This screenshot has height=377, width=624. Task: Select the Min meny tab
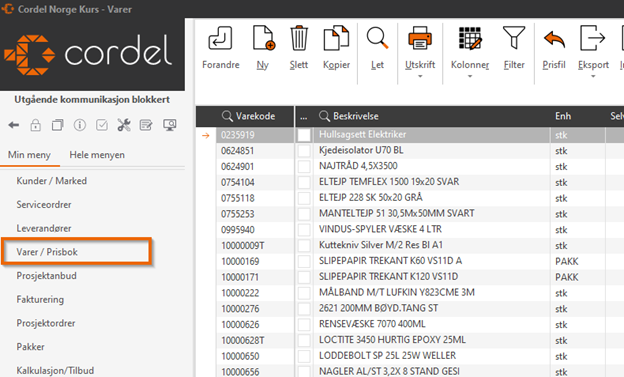click(29, 155)
